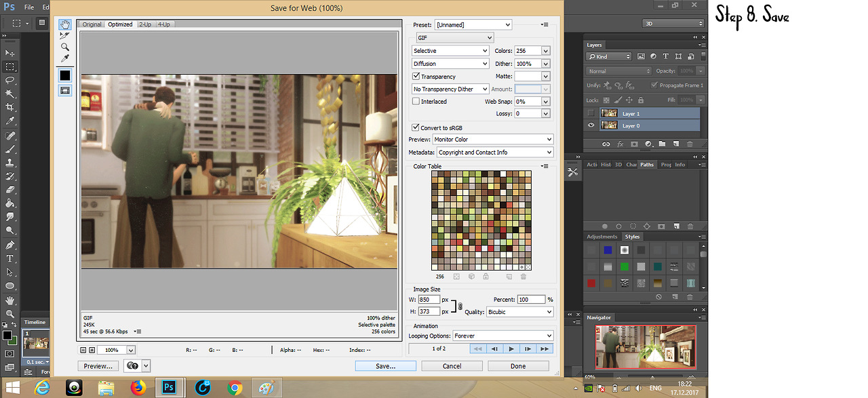This screenshot has height=398, width=868.
Task: Select the Slice Select tool
Action: [65, 36]
